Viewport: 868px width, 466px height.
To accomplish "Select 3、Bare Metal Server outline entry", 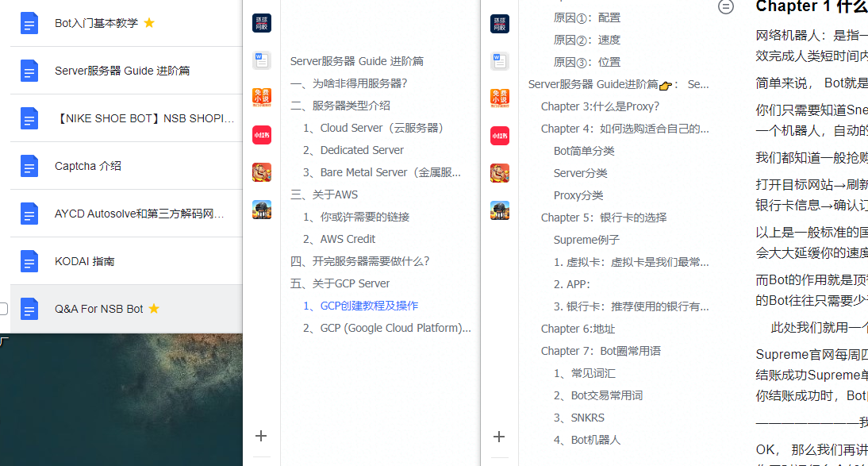I will (x=382, y=172).
